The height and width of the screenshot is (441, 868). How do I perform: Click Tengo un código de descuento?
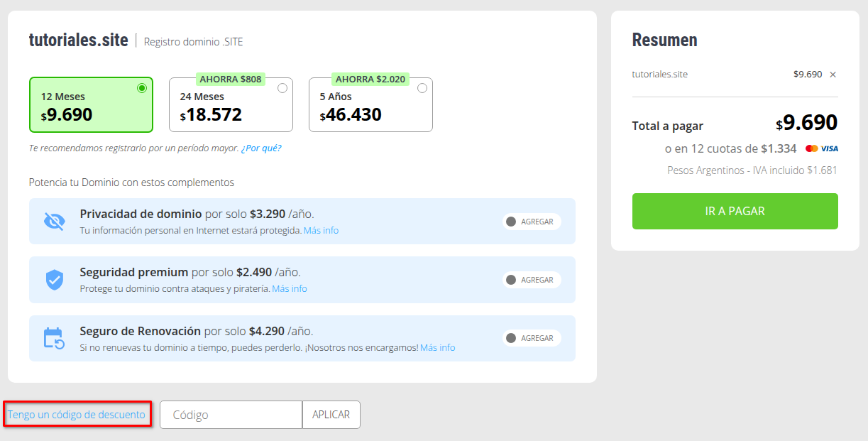(77, 415)
